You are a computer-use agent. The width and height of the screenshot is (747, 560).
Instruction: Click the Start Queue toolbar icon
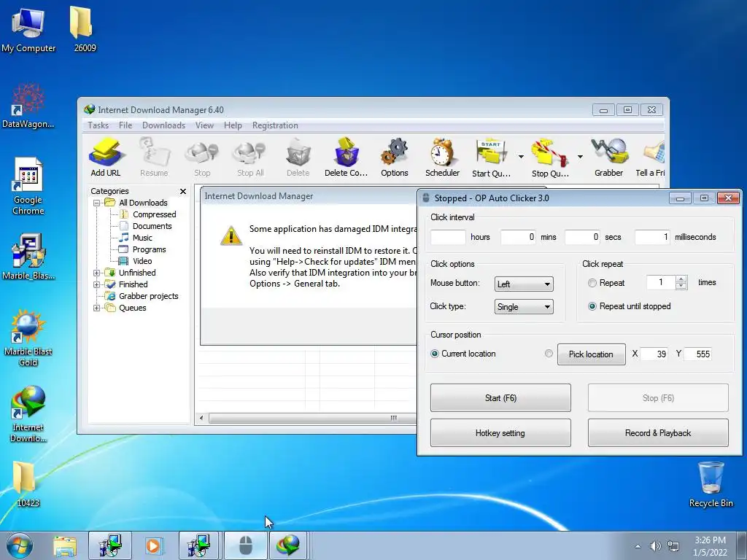(x=491, y=157)
